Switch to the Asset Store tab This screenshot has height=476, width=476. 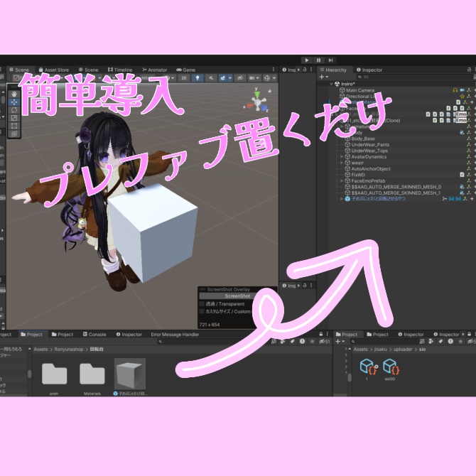[x=54, y=70]
